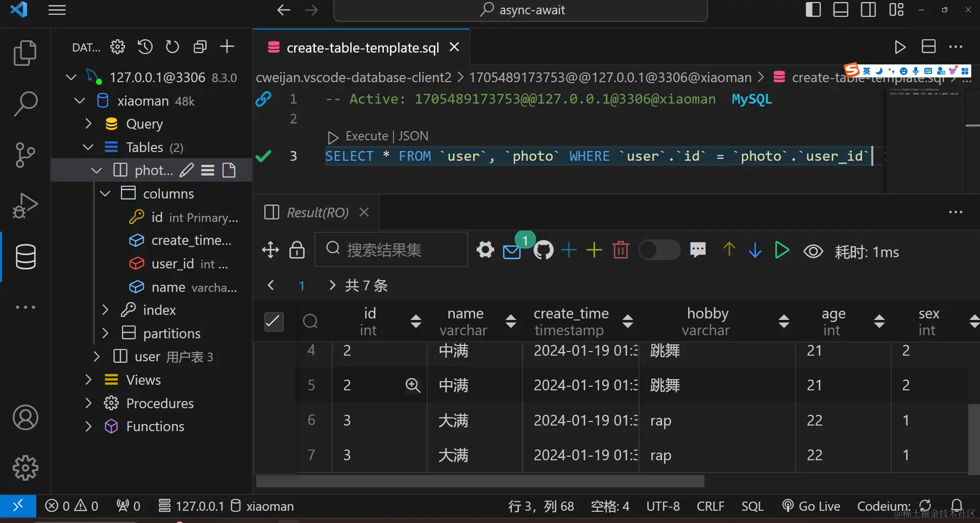Toggle the bottom panel layout button
980x523 pixels.
point(841,10)
